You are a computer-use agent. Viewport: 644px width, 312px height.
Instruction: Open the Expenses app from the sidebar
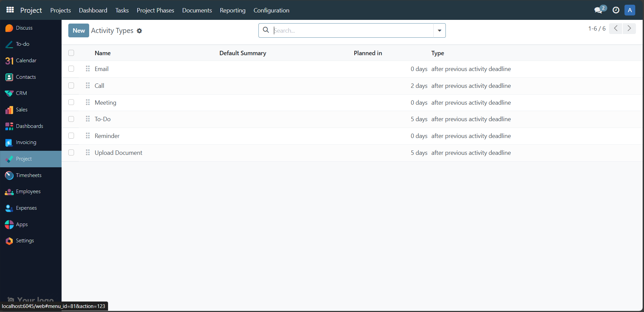(26, 208)
